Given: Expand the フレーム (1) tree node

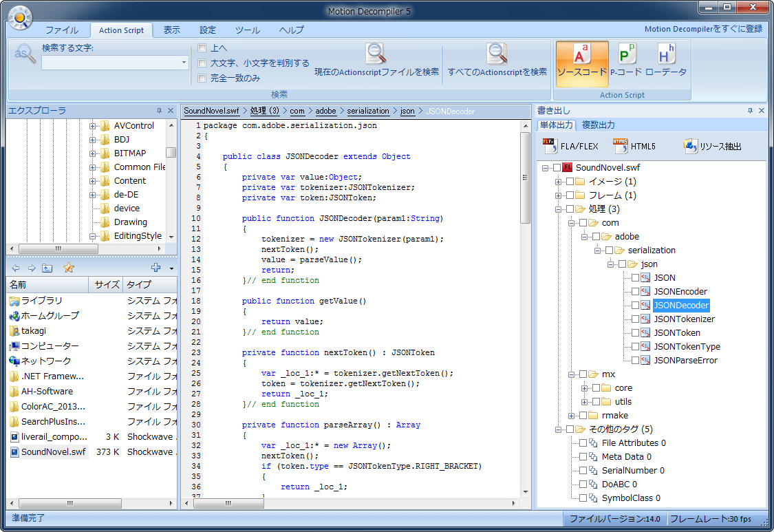Looking at the screenshot, I should coord(558,195).
